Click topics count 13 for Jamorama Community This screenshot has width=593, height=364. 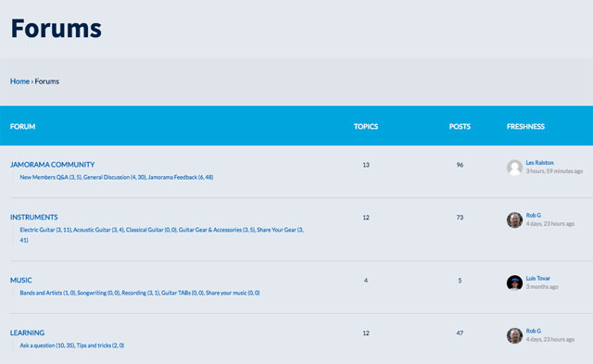(366, 165)
